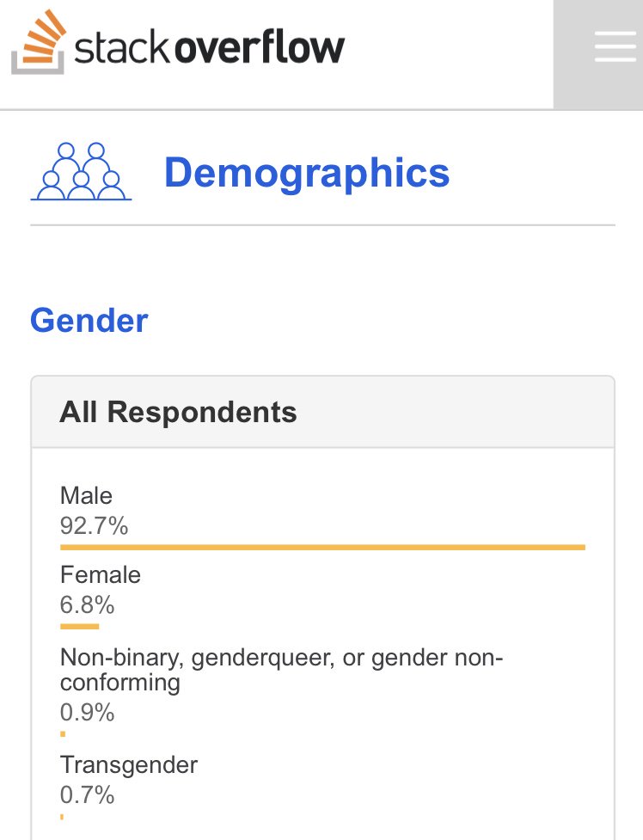Click the Stack Overflow logo icon

pos(39,42)
